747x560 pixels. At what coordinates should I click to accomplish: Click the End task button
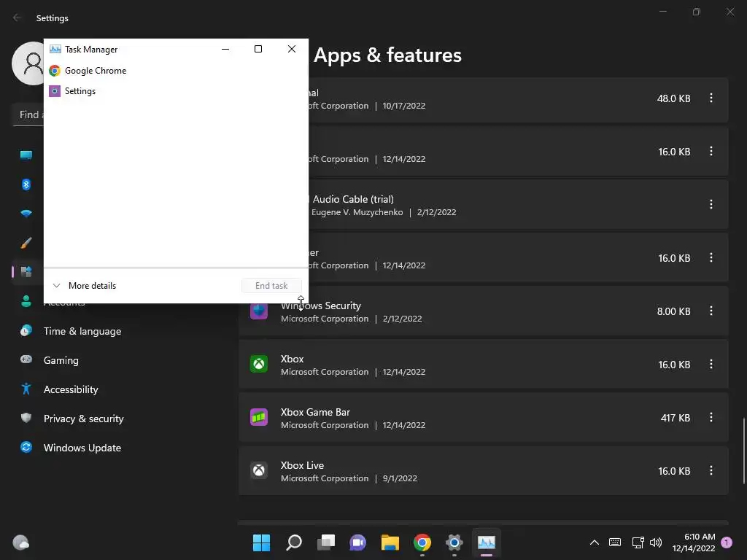tap(271, 286)
